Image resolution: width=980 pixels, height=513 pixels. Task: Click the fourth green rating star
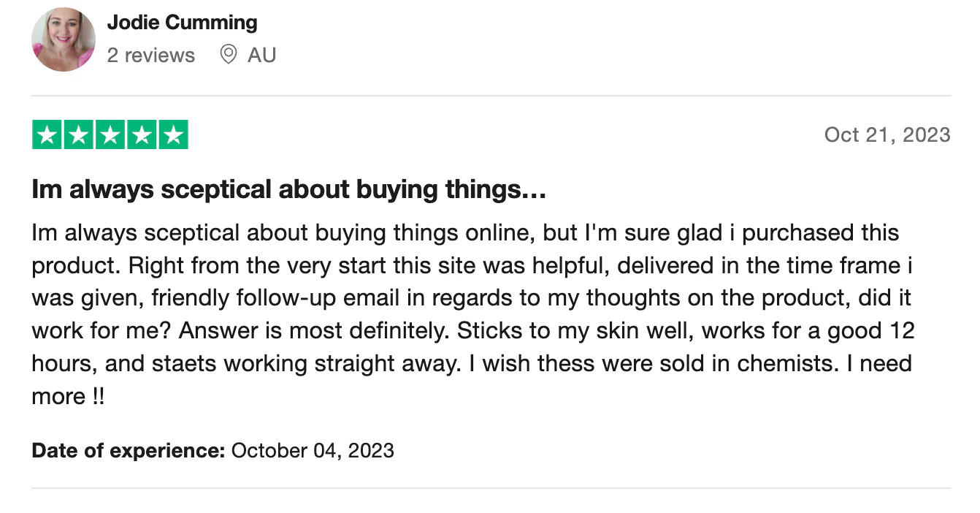pyautogui.click(x=142, y=134)
